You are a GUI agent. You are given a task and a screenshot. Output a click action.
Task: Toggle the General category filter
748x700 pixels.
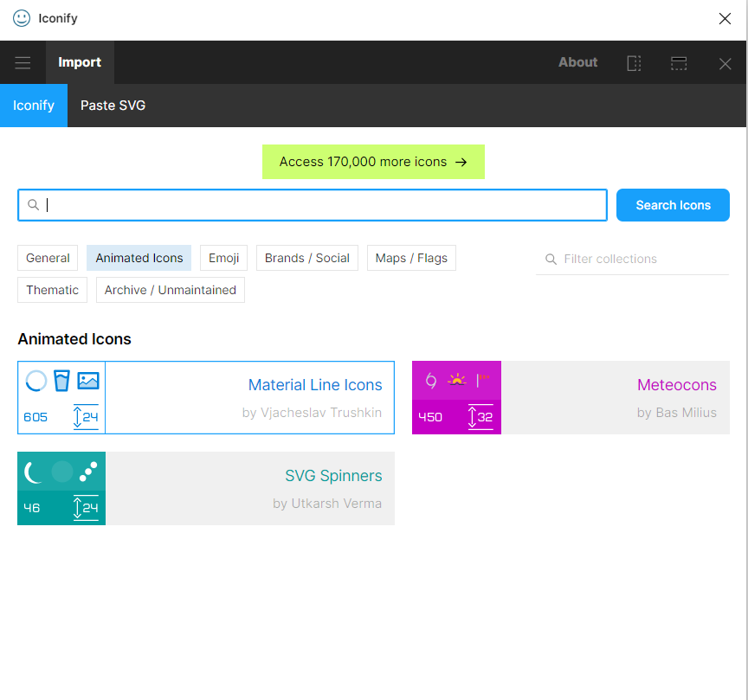[48, 258]
